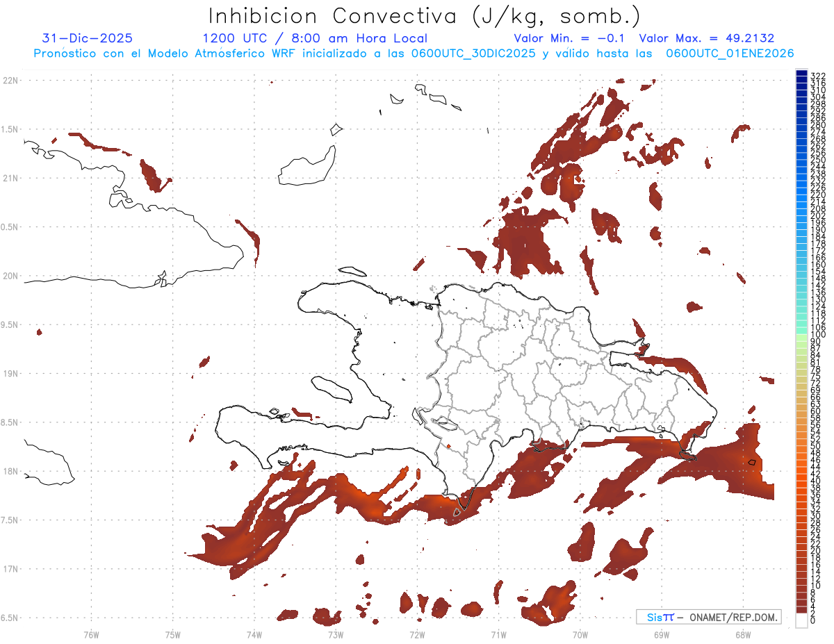
Task: Click the "10" colorbar value
Action: [815, 586]
